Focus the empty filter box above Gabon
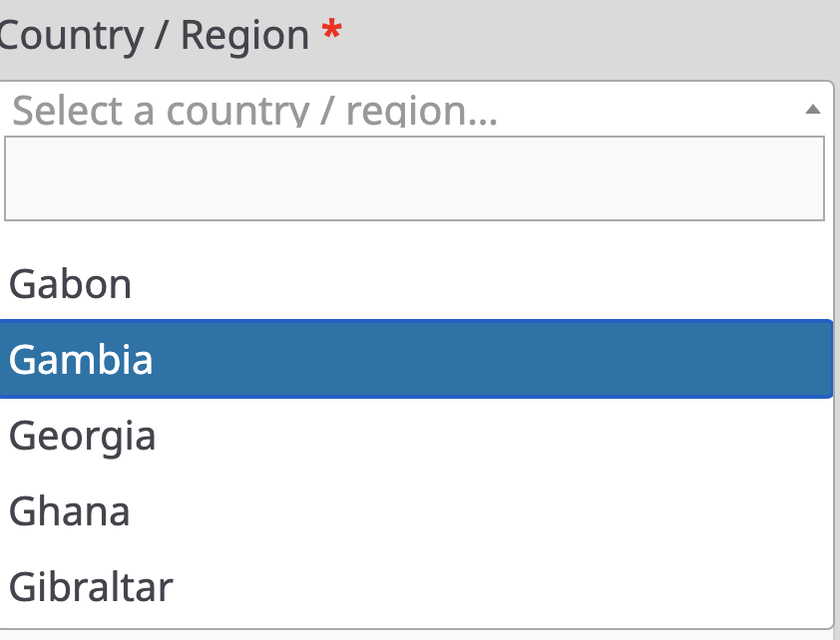This screenshot has width=840, height=640. click(x=414, y=178)
